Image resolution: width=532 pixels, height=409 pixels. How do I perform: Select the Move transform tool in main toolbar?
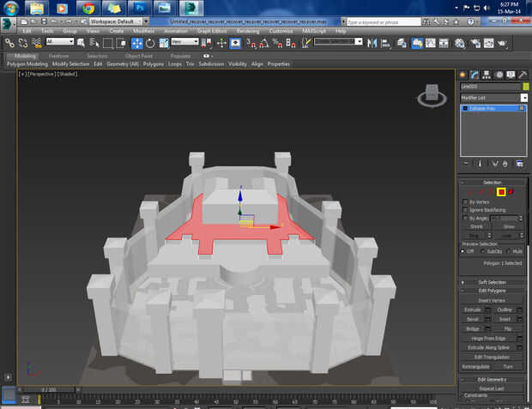point(137,42)
